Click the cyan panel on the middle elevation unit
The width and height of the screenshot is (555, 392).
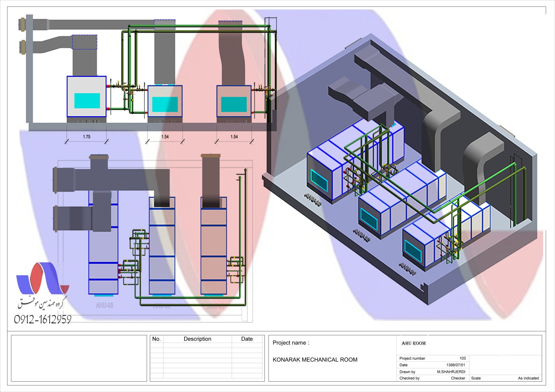tap(165, 104)
